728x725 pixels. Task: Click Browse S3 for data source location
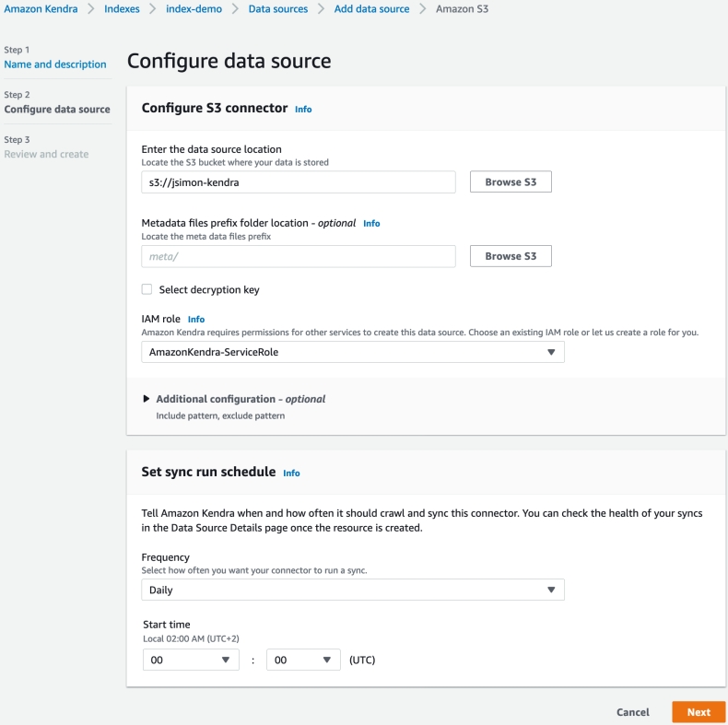pyautogui.click(x=511, y=182)
